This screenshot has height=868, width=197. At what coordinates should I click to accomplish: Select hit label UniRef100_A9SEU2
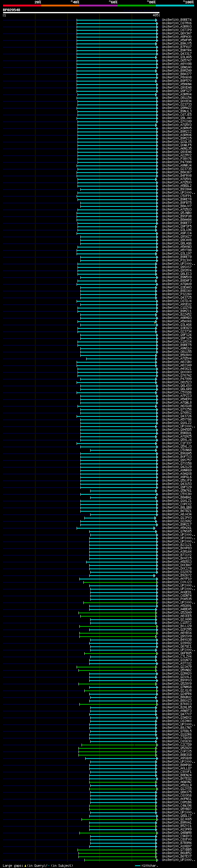177,304
